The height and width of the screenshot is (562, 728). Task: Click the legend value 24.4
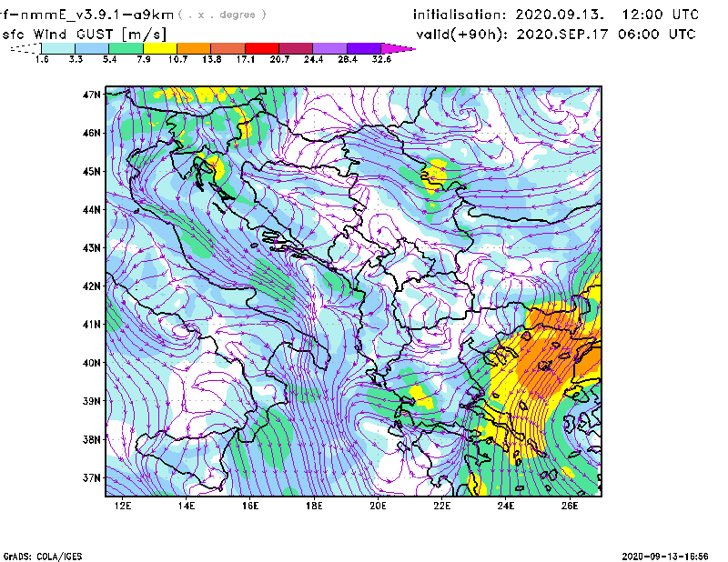point(313,59)
